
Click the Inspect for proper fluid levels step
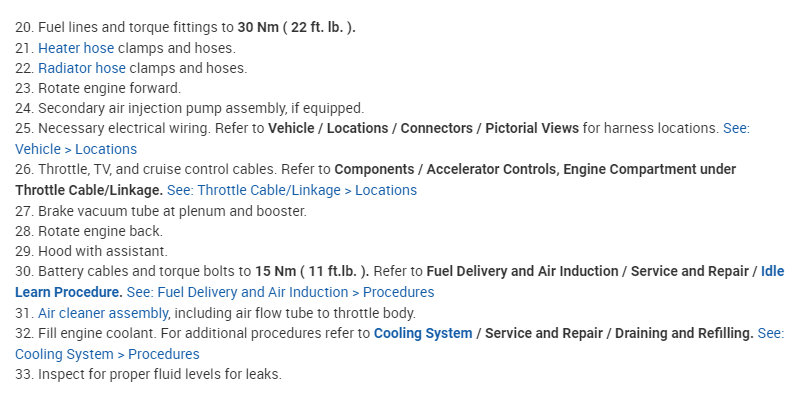[160, 374]
